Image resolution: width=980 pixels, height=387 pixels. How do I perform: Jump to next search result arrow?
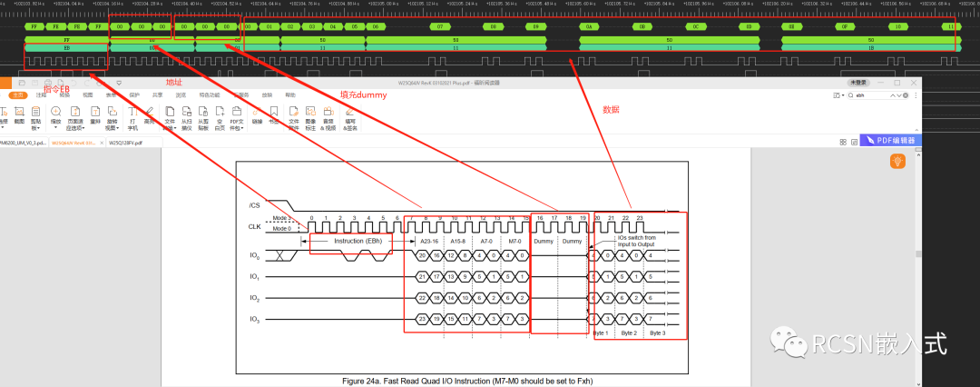[x=900, y=95]
